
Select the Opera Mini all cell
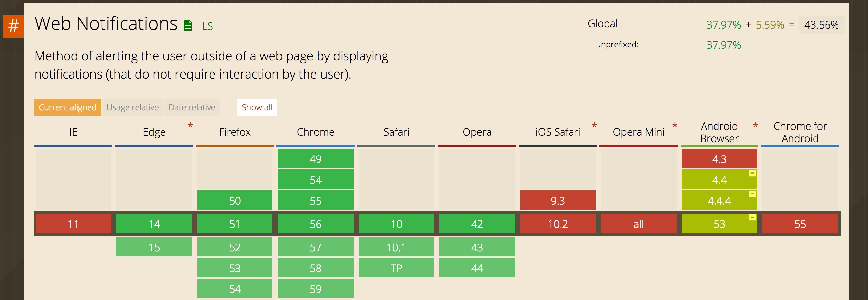click(x=639, y=224)
